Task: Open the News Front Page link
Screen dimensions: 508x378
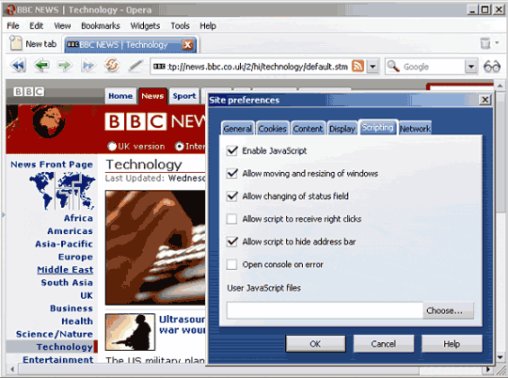Action: pyautogui.click(x=52, y=164)
